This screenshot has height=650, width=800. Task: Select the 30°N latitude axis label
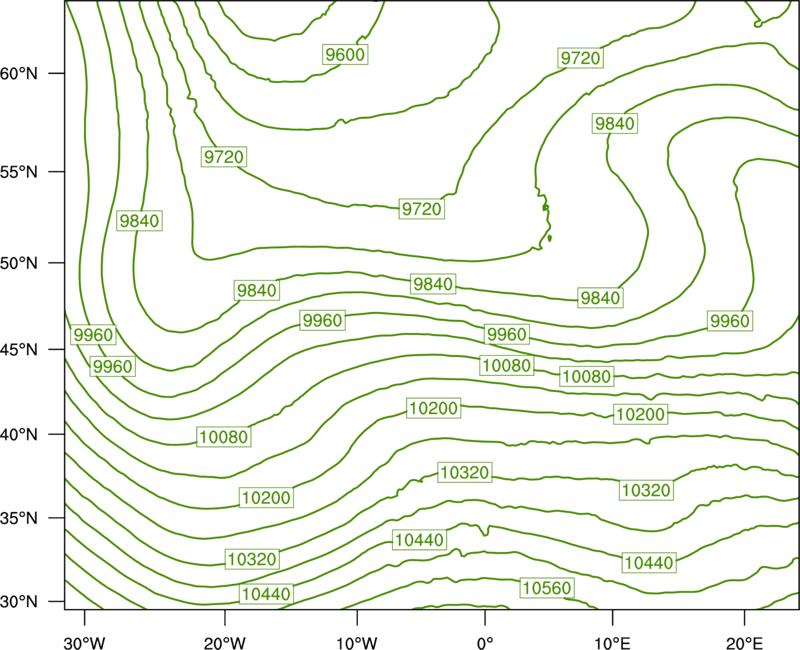coord(19,602)
